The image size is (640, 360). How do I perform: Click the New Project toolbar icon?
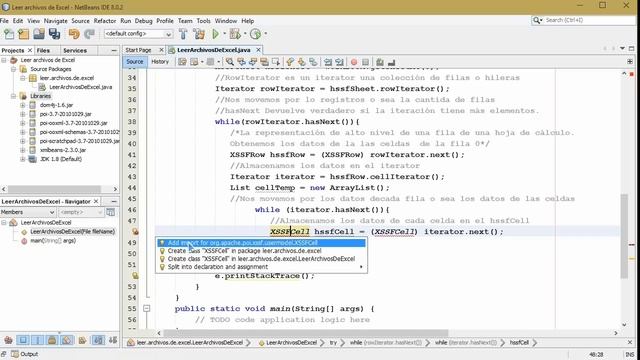click(x=24, y=34)
